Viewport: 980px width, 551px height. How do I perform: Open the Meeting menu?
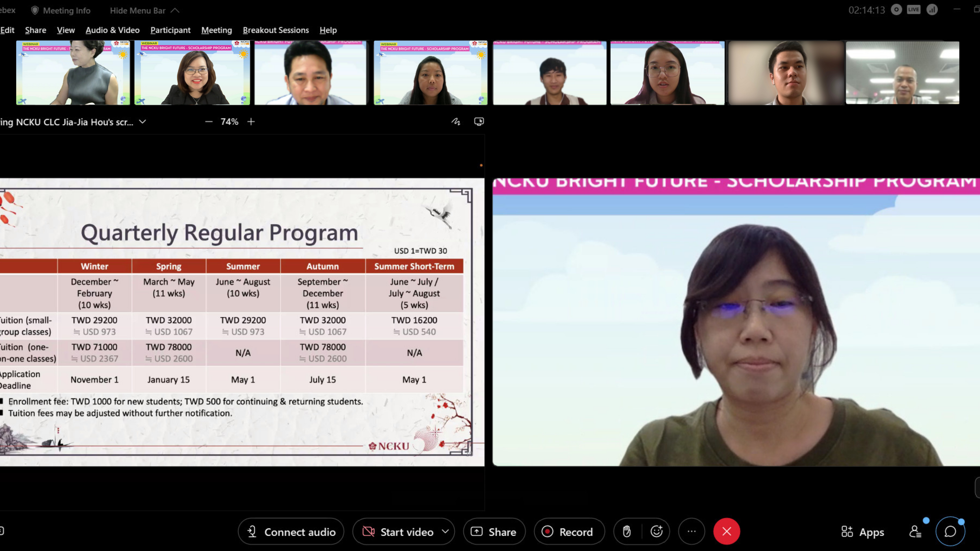(x=217, y=30)
